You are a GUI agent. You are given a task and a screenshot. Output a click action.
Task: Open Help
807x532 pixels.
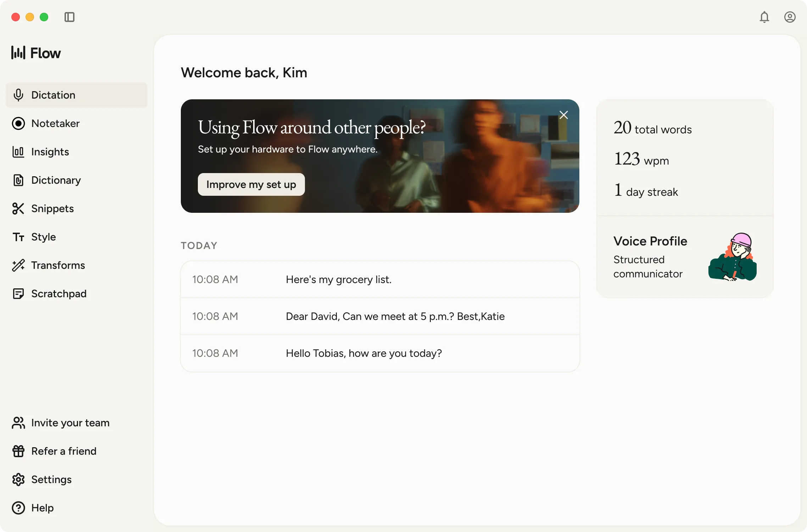(x=77, y=508)
